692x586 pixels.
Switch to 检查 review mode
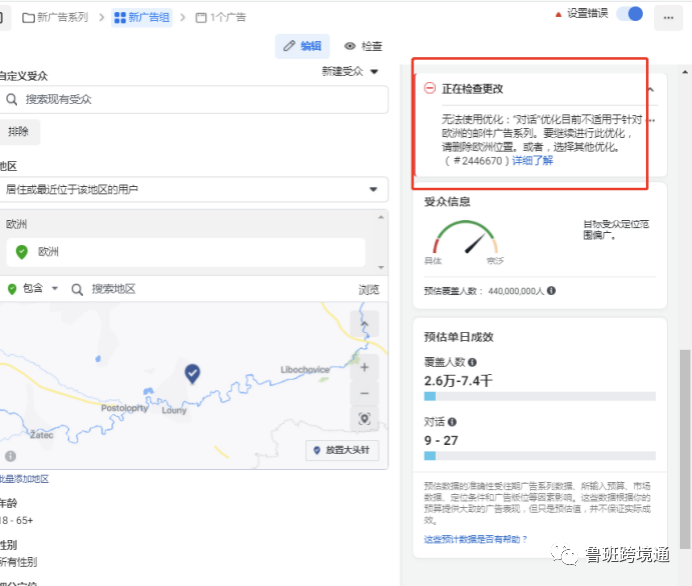tap(363, 46)
